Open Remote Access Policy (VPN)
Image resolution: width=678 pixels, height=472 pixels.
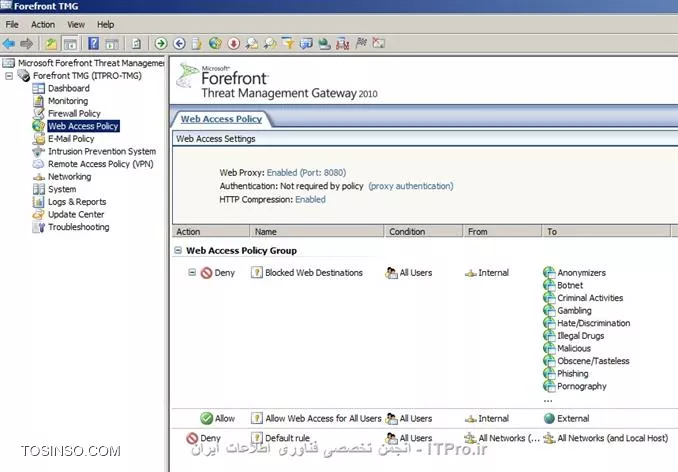[x=100, y=164]
